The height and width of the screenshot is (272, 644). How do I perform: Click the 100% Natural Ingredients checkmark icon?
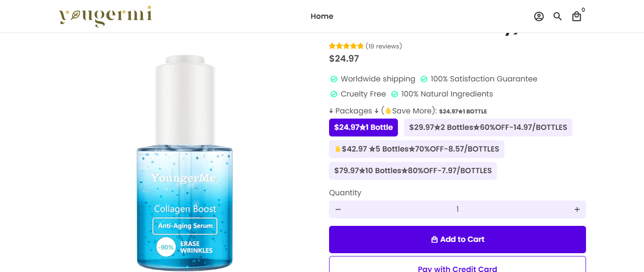pyautogui.click(x=395, y=94)
